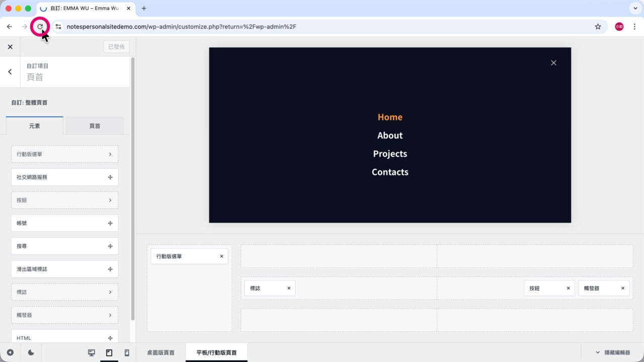Screen dimensions: 644x362
Task: Close the Customizer with the X icon
Action: click(x=10, y=47)
